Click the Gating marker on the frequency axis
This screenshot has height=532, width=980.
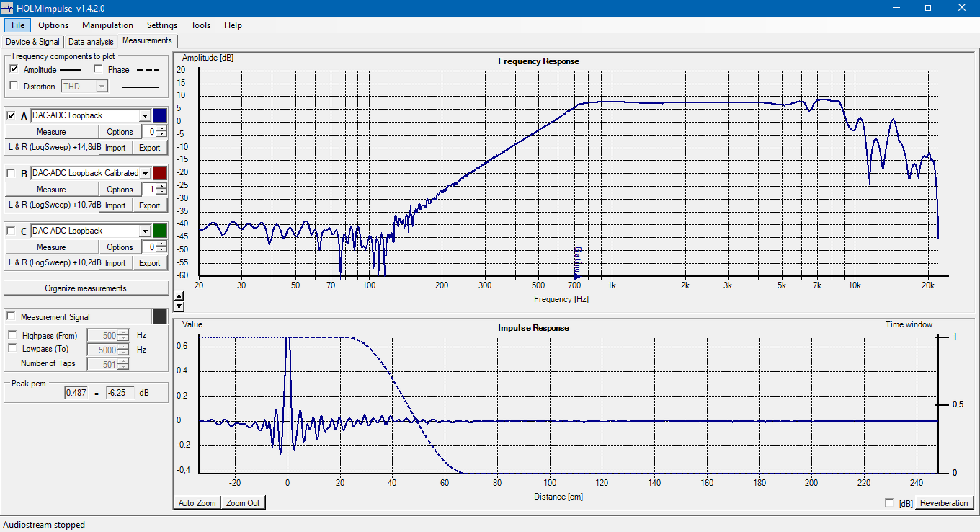click(x=577, y=262)
